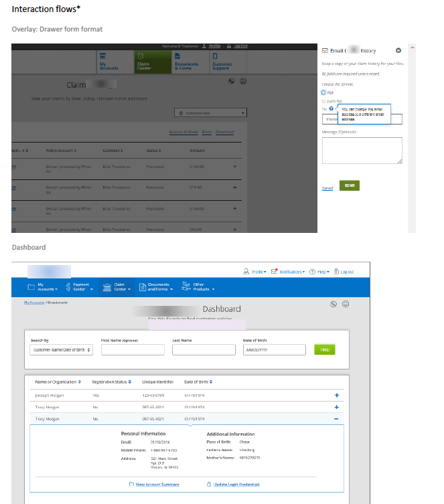Click the Profile person icon

(x=246, y=272)
